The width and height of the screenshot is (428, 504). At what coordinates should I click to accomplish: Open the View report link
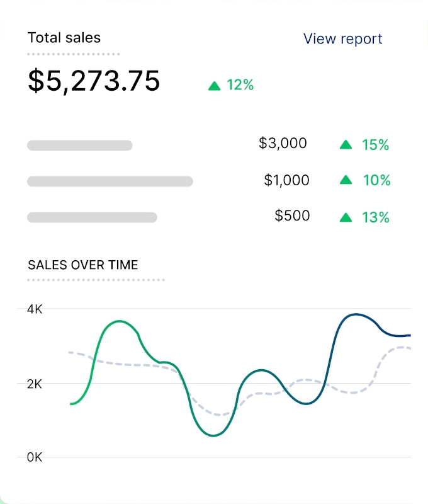coord(342,38)
